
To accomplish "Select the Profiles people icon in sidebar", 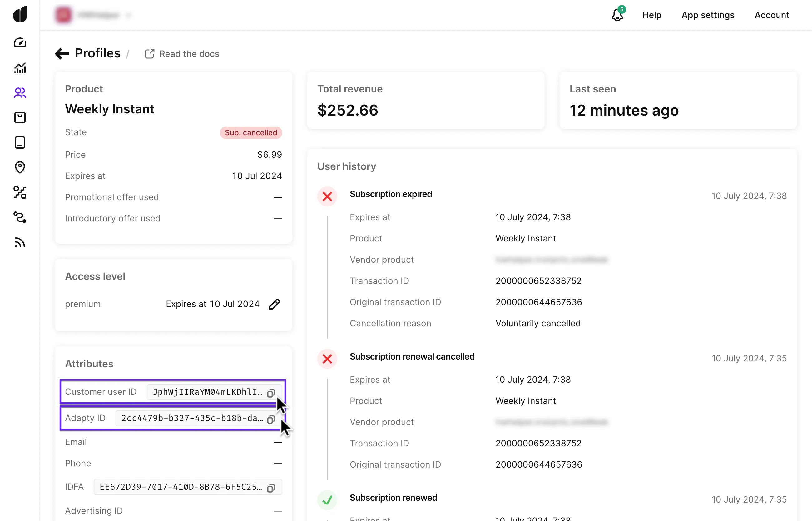I will [x=20, y=93].
